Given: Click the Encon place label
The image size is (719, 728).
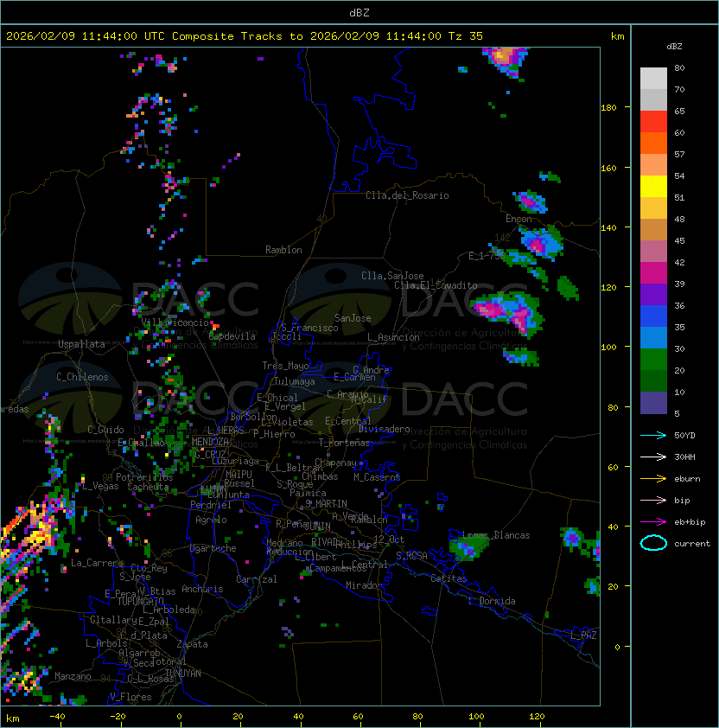Looking at the screenshot, I should pos(519,219).
